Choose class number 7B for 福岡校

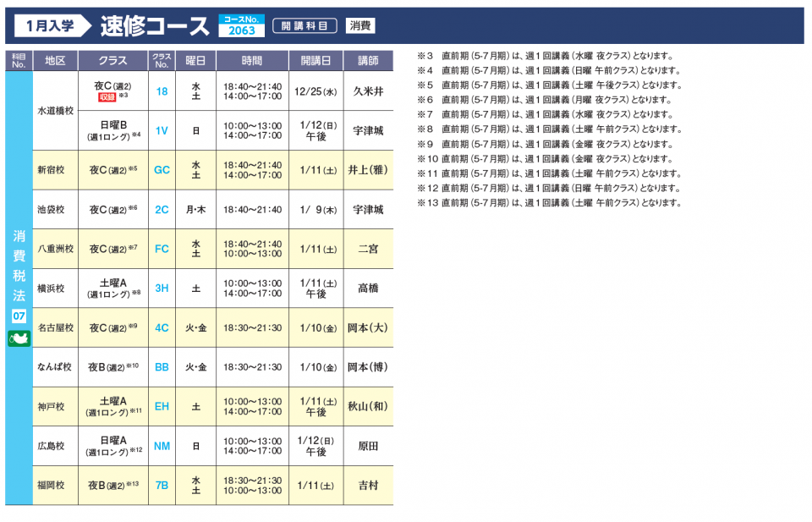pyautogui.click(x=162, y=486)
